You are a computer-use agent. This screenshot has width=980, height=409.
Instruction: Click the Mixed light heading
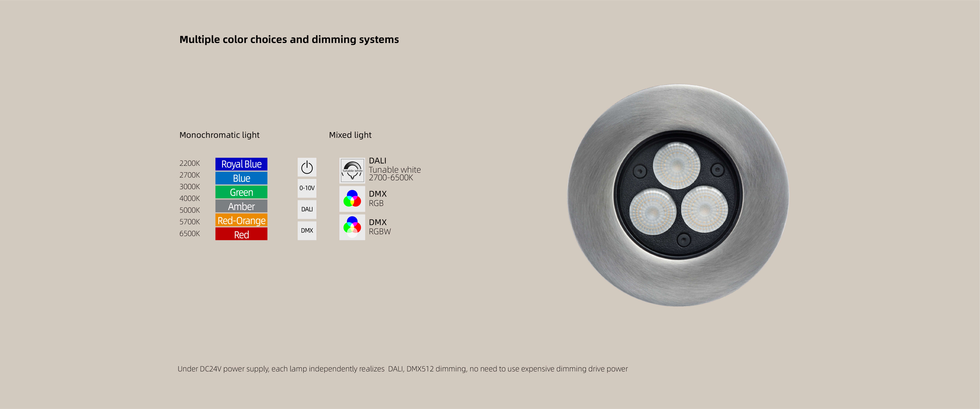350,135
